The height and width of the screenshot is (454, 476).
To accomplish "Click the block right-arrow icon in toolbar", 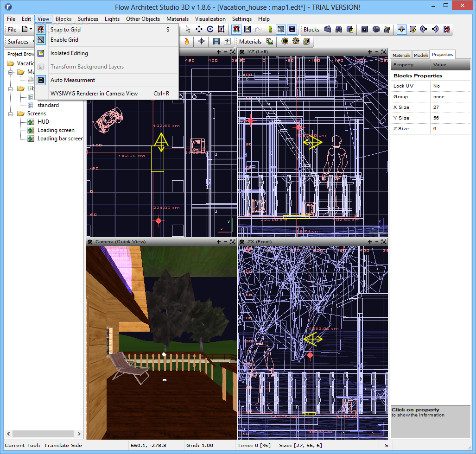I will (x=435, y=29).
